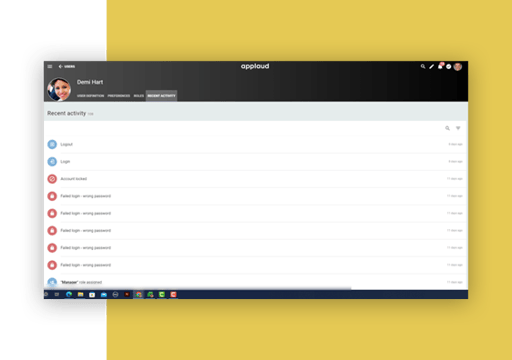Open Mail app from taskbar
The image size is (512, 360).
[x=104, y=294]
